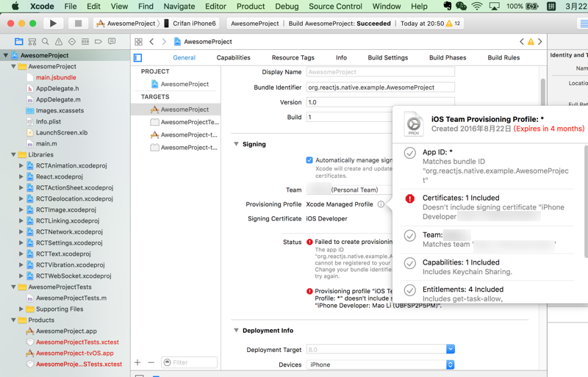Jump to previous issue arrow in jump bar

pos(522,42)
